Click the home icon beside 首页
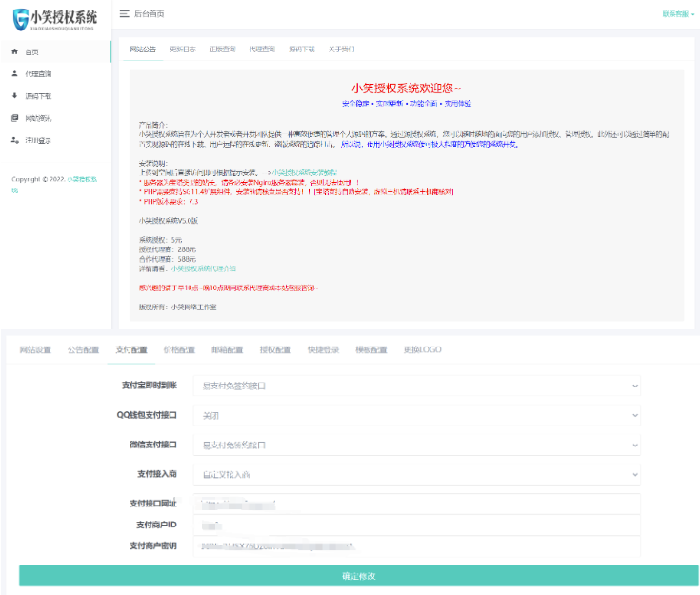700x595 pixels. pyautogui.click(x=14, y=51)
